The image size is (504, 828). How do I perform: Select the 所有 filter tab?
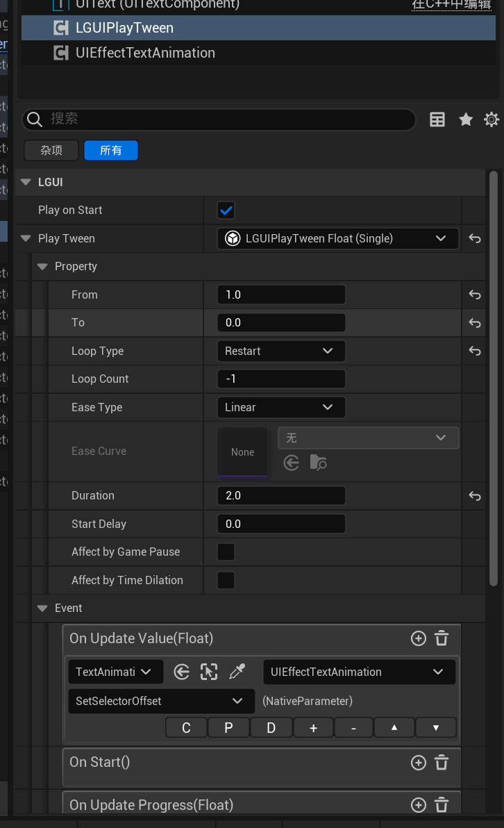(111, 151)
